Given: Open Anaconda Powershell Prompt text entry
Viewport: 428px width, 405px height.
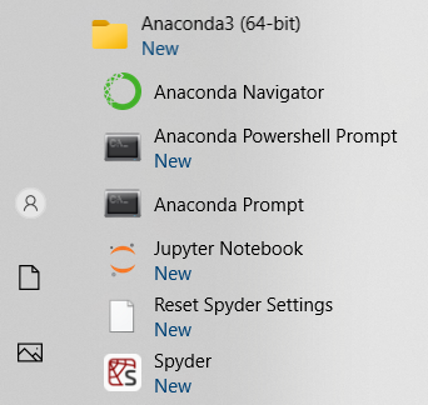Looking at the screenshot, I should [x=275, y=136].
